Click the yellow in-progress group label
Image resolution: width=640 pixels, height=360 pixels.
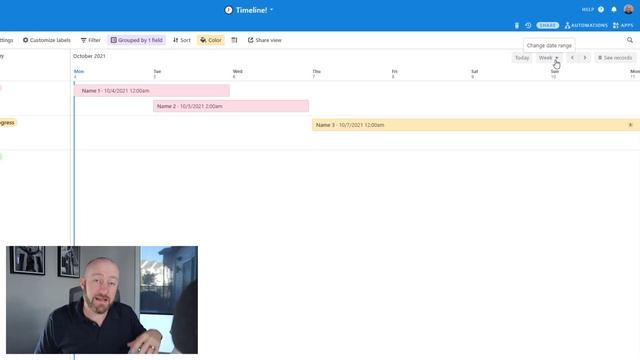click(x=7, y=122)
